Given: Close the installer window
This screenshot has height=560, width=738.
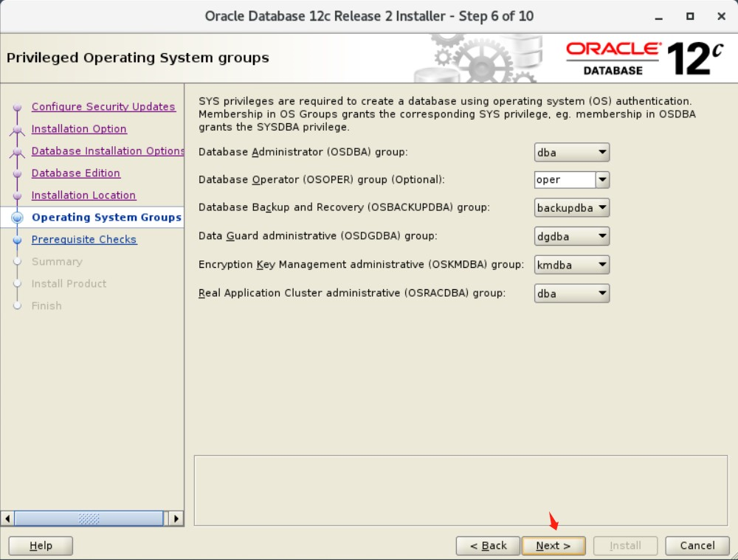Looking at the screenshot, I should [721, 16].
